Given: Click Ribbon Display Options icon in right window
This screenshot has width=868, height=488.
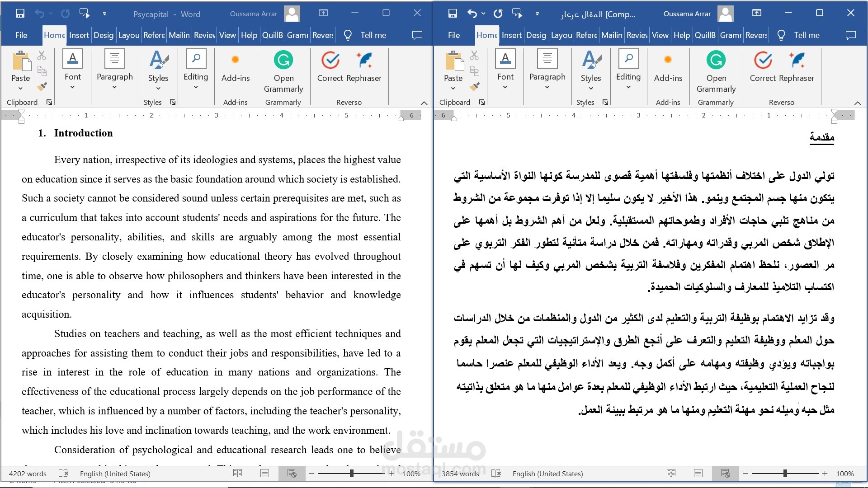Looking at the screenshot, I should click(757, 13).
